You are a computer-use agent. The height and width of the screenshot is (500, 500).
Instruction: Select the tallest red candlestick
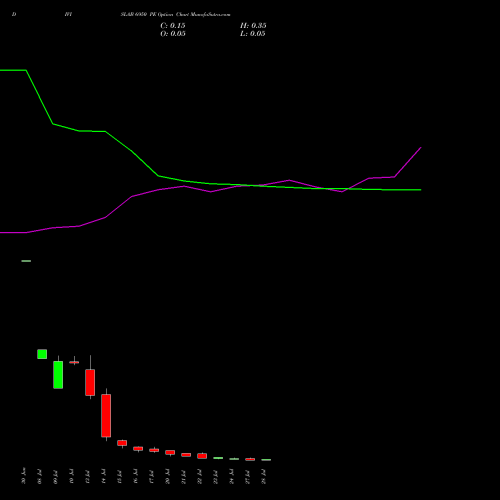[x=106, y=415]
